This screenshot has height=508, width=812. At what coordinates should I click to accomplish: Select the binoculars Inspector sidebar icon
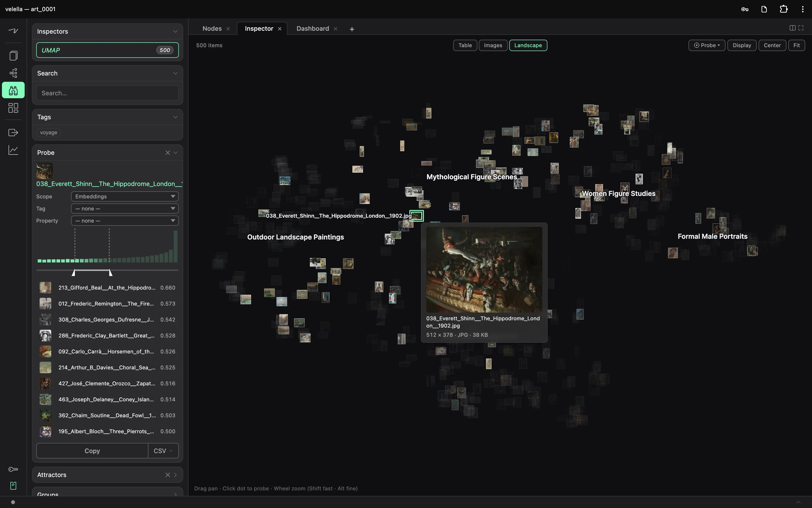click(x=13, y=90)
